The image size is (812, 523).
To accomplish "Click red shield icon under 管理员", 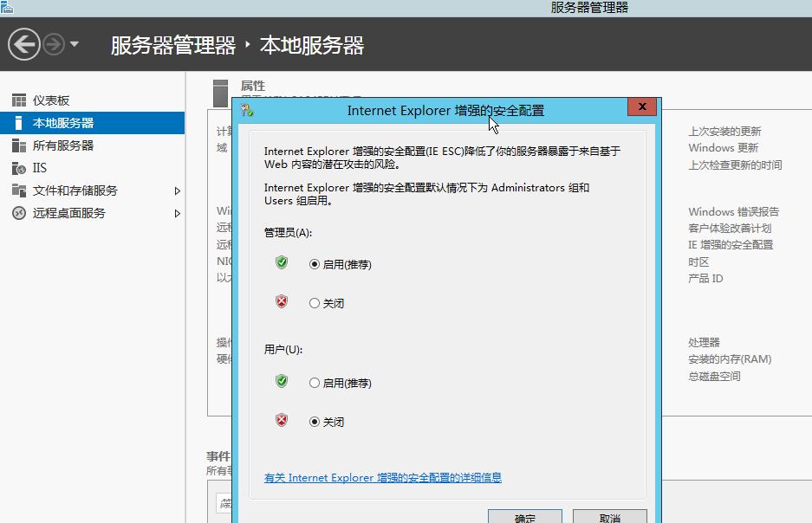I will coord(282,301).
